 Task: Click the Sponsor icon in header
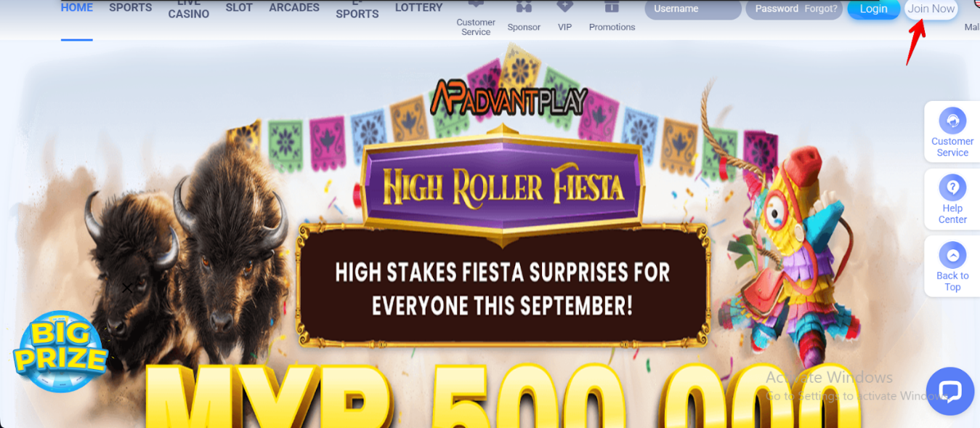(524, 7)
